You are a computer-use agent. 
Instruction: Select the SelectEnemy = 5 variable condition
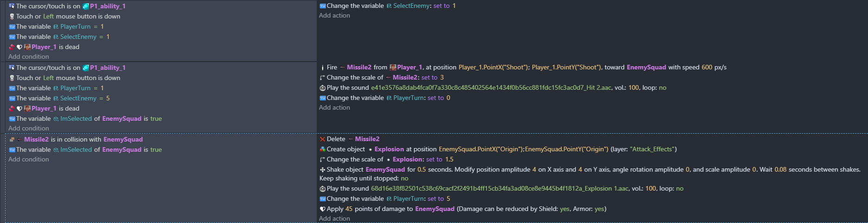pyautogui.click(x=59, y=99)
